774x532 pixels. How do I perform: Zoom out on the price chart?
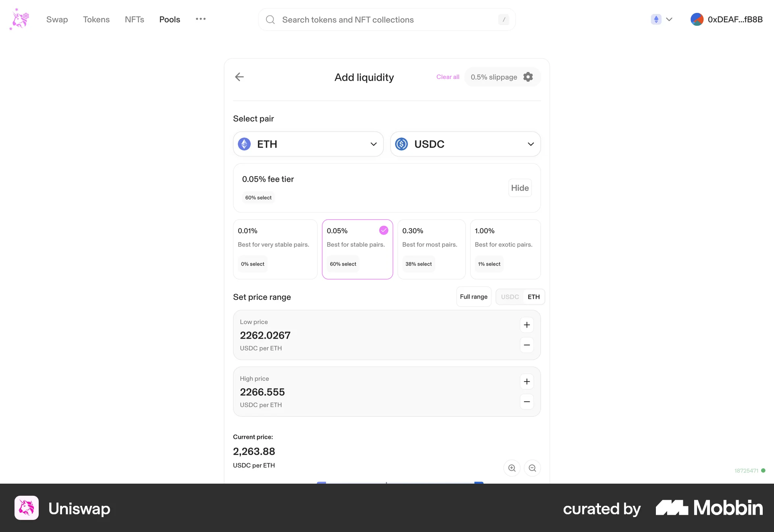(x=532, y=468)
